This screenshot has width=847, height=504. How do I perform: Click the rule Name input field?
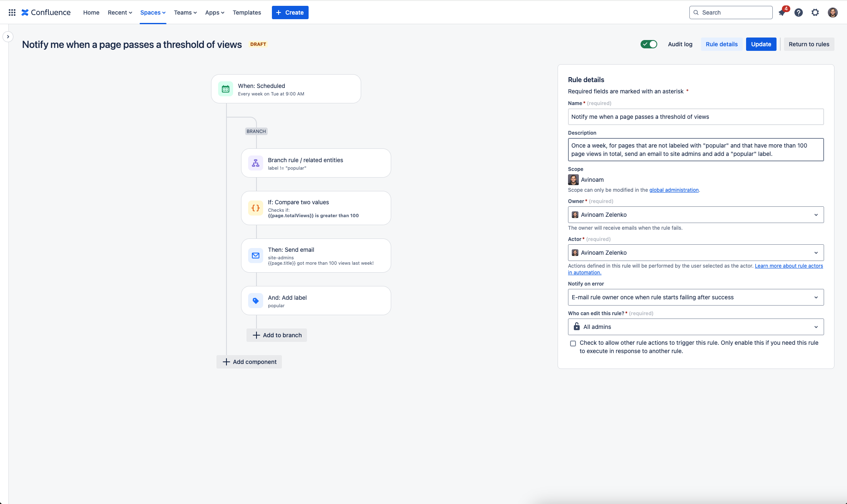click(x=696, y=117)
